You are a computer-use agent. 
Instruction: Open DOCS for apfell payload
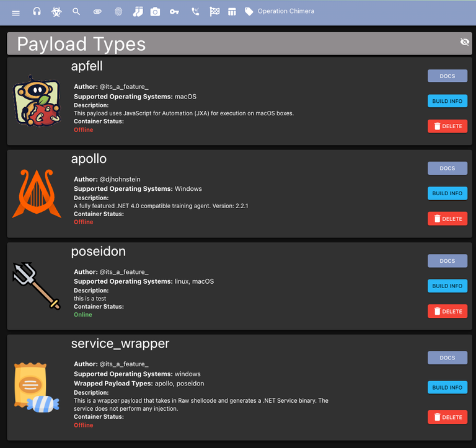tap(447, 76)
